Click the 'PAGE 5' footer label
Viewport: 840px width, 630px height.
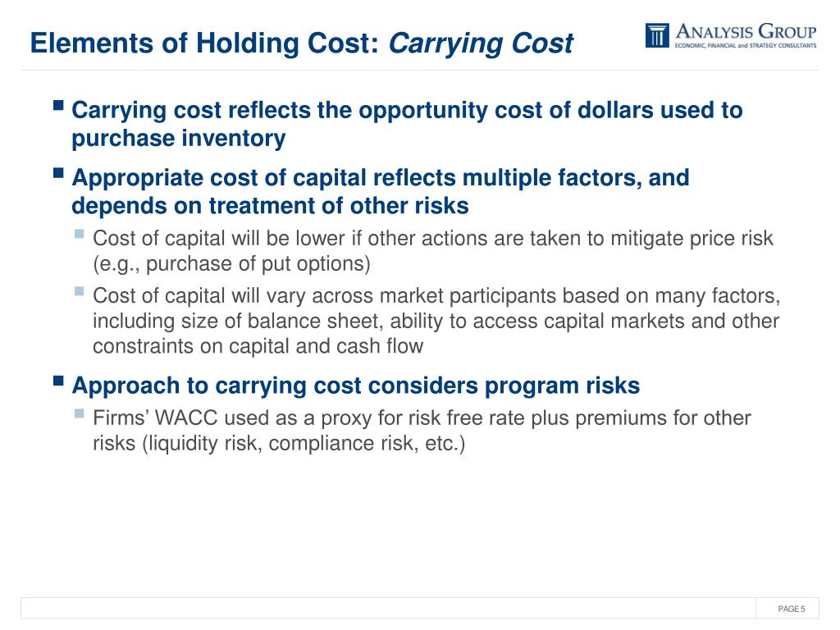tap(792, 609)
